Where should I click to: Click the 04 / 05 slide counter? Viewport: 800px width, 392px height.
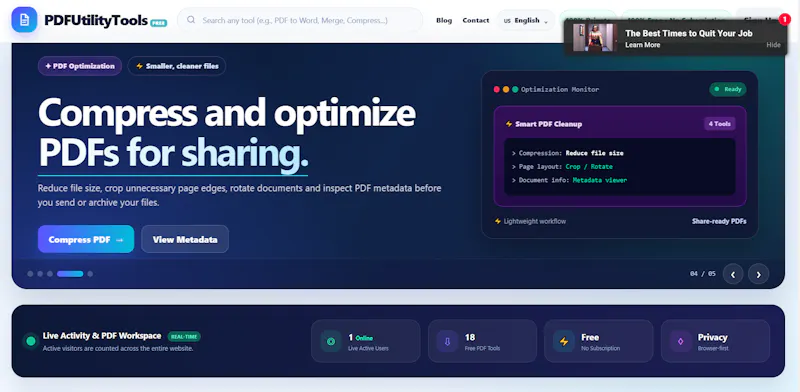tap(703, 274)
